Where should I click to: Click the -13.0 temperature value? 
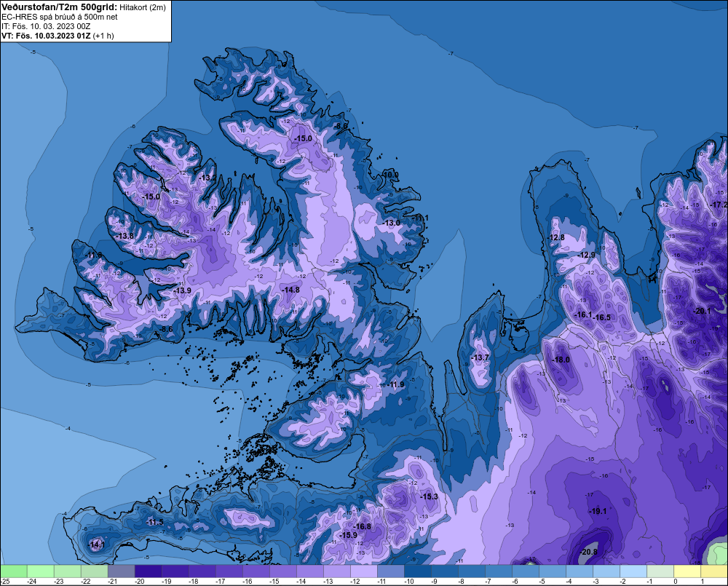pyautogui.click(x=391, y=223)
